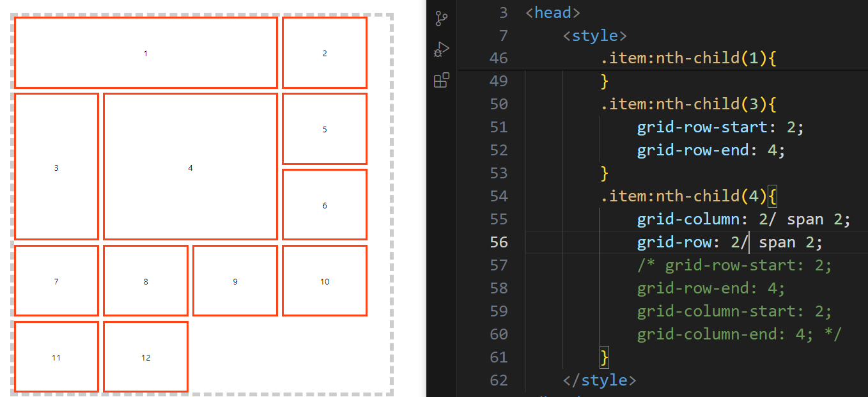Click the .item:nth-child(3) selector
The width and height of the screenshot is (868, 397).
click(688, 104)
